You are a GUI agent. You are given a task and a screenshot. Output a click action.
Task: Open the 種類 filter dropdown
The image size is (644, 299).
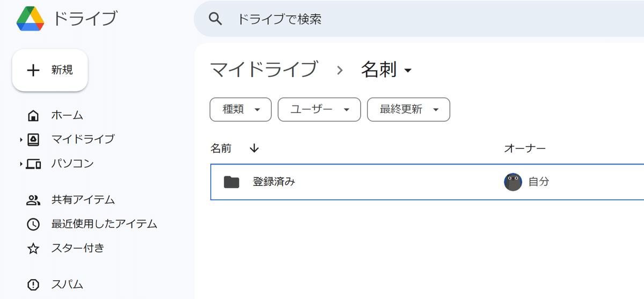(240, 109)
